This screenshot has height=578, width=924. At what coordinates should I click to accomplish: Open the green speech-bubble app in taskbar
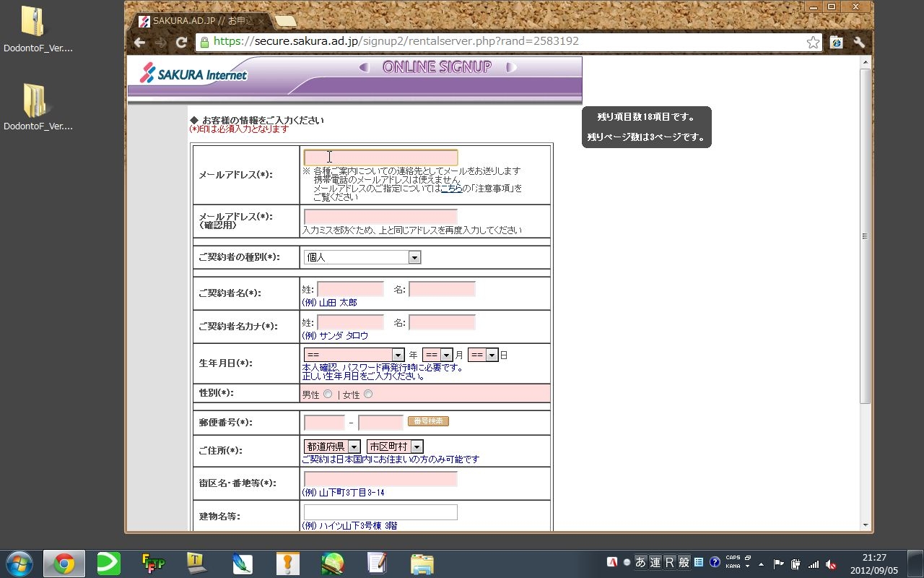click(x=108, y=564)
